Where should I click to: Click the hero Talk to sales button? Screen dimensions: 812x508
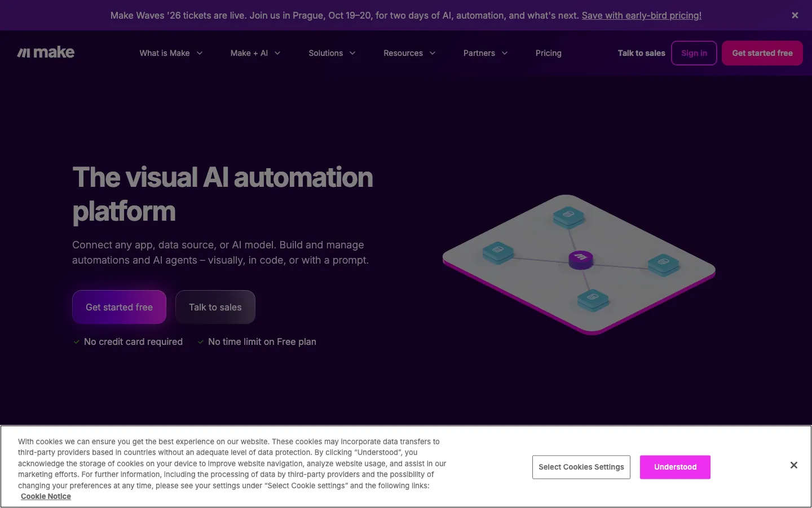click(215, 307)
